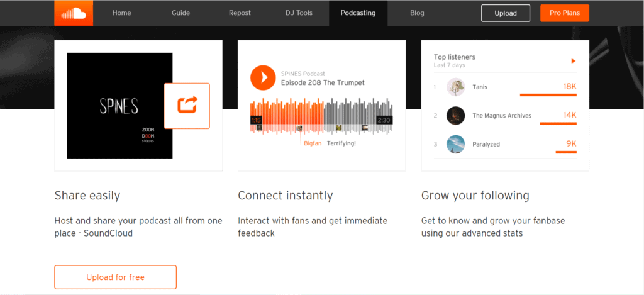Click the 18K count for Tanis
The width and height of the screenshot is (644, 295).
coord(570,87)
